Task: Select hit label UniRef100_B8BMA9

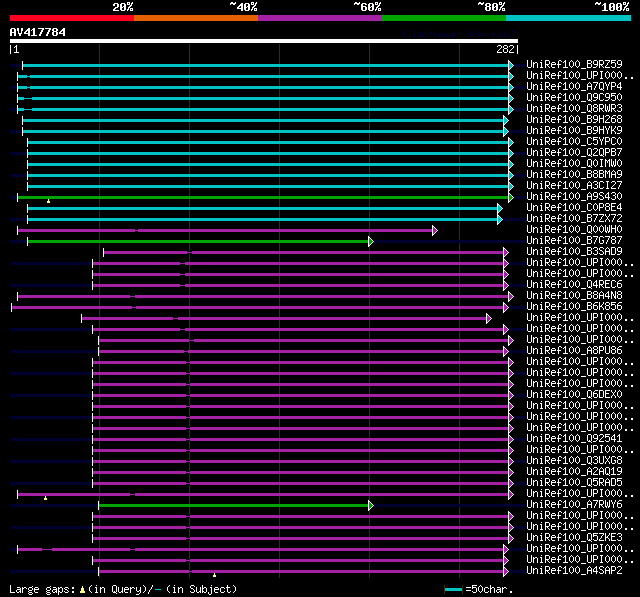Action: (574, 175)
